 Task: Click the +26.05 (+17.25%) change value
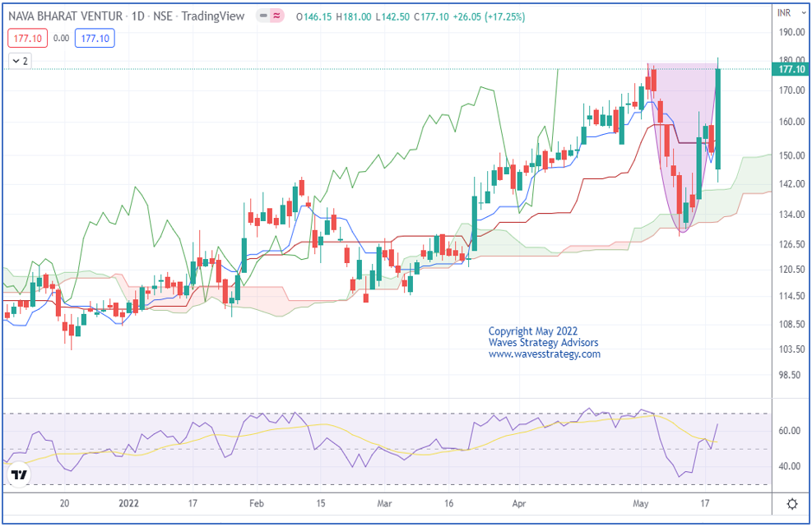pyautogui.click(x=489, y=17)
